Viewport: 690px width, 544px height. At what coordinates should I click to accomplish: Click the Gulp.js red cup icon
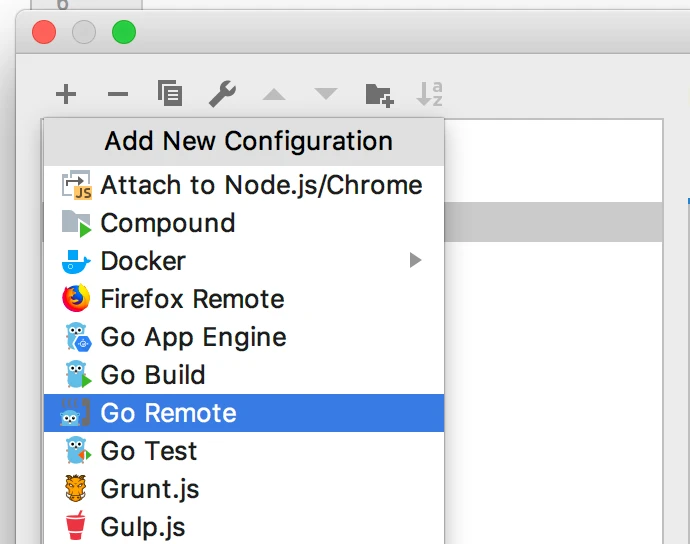[75, 526]
